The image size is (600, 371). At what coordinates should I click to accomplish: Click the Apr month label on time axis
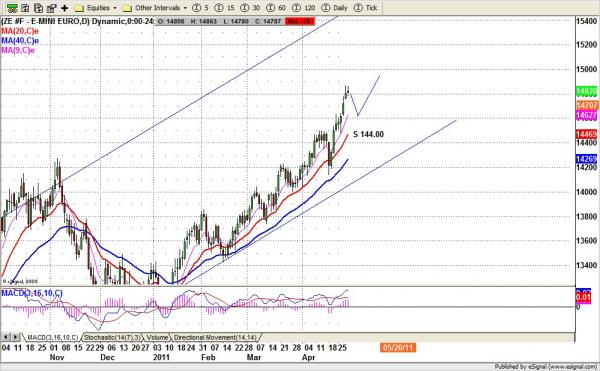click(308, 358)
